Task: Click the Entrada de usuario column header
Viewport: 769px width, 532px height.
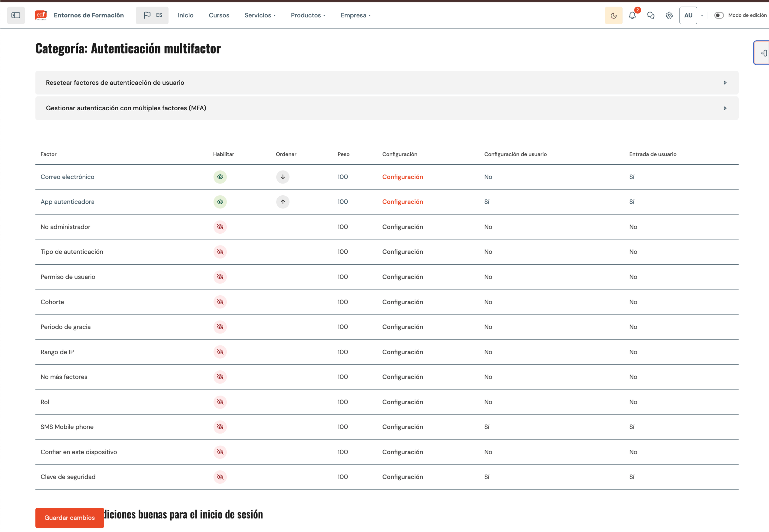Action: [x=653, y=154]
